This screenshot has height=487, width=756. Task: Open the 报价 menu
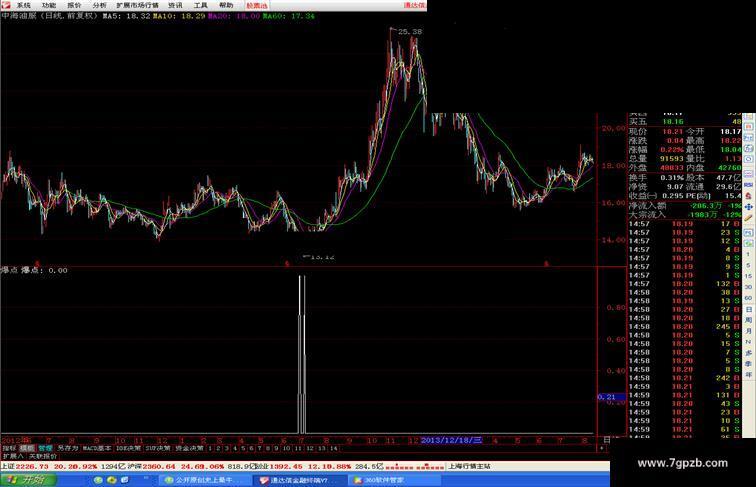click(x=74, y=5)
